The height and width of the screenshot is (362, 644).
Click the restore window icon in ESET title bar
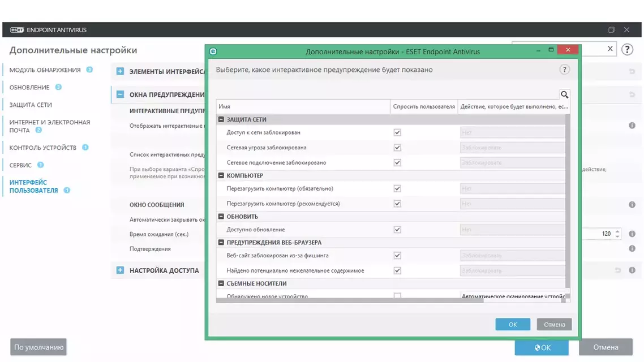611,30
